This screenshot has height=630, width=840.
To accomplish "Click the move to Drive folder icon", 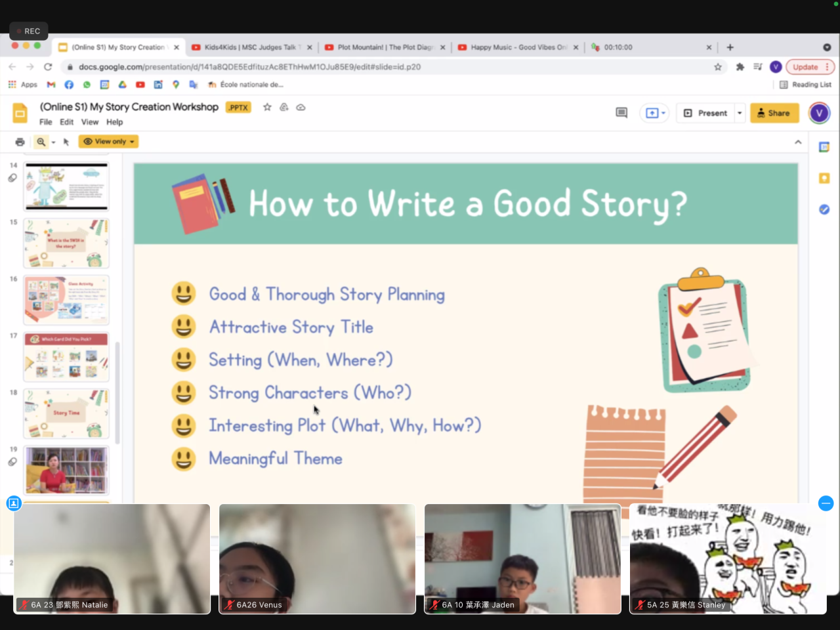I will [x=284, y=107].
